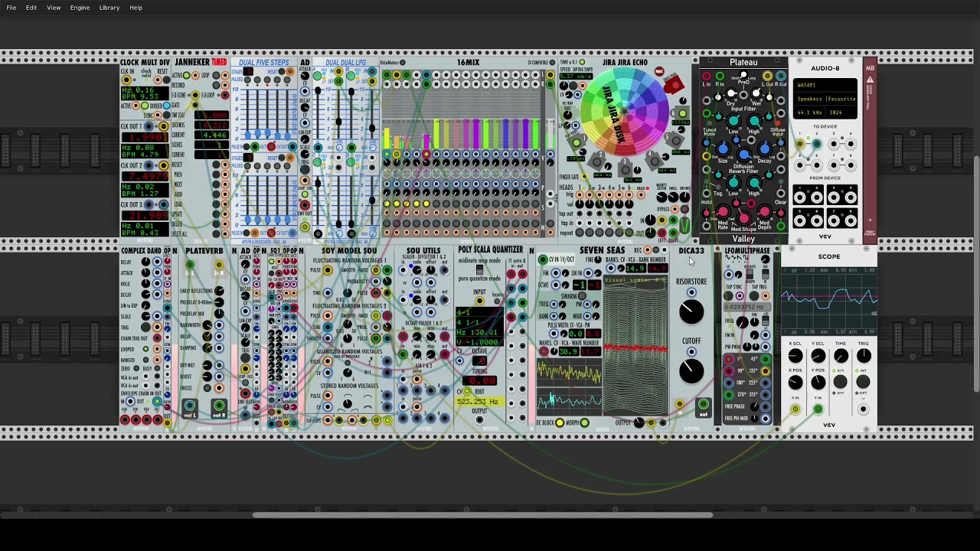Click the Mod Shape knob on Plateau
The width and height of the screenshot is (980, 551).
point(744,218)
